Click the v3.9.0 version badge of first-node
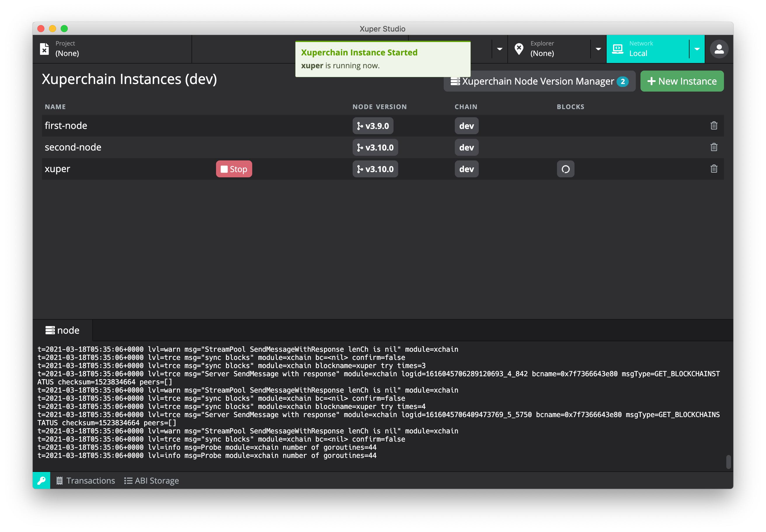 pos(373,126)
